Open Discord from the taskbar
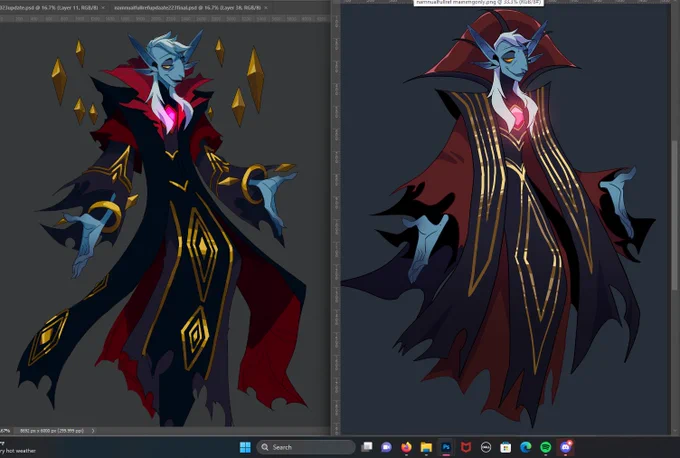 pos(566,447)
